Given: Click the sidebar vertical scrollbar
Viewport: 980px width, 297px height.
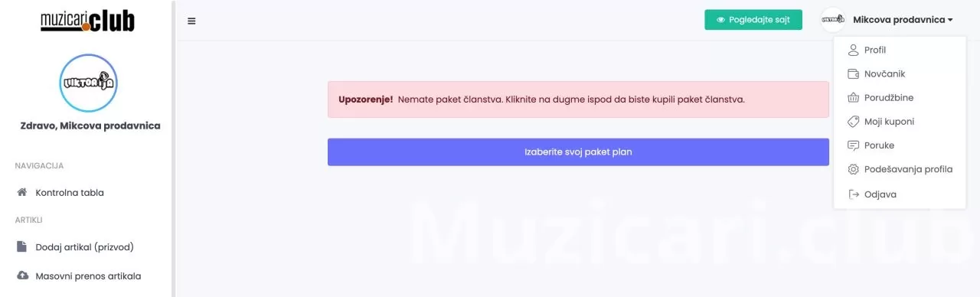Looking at the screenshot, I should [174, 148].
